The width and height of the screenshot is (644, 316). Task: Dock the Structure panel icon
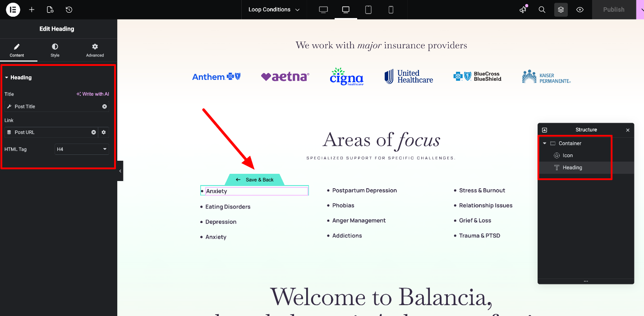(x=544, y=130)
